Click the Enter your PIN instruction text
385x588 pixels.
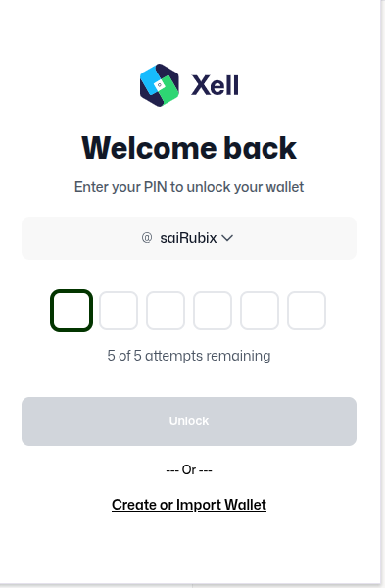[x=189, y=187]
